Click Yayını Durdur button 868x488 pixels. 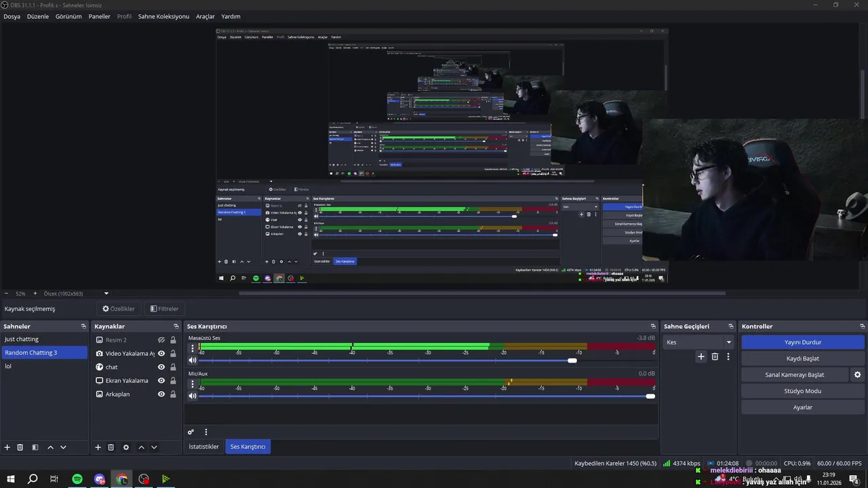coord(803,342)
